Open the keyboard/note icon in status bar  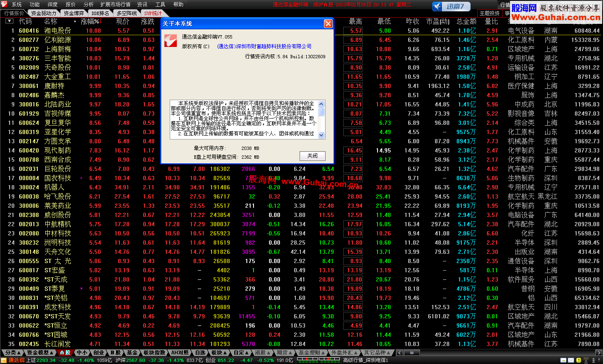click(x=564, y=360)
